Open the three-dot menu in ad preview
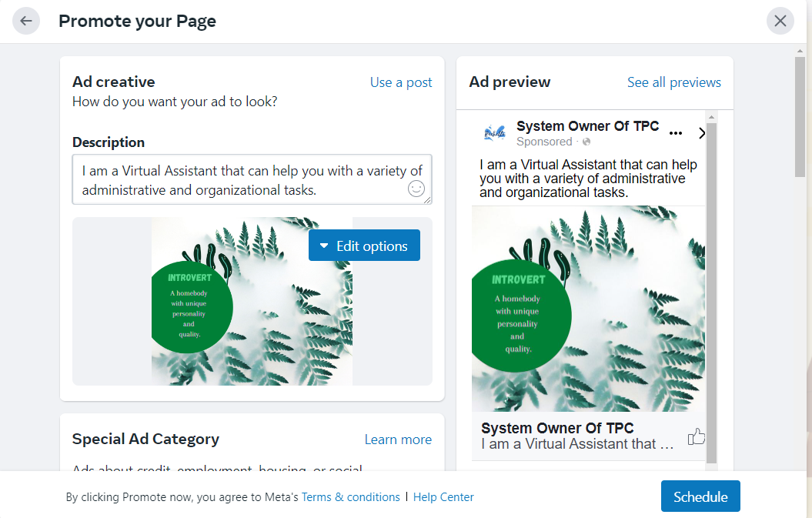Image resolution: width=812 pixels, height=518 pixels. point(675,133)
